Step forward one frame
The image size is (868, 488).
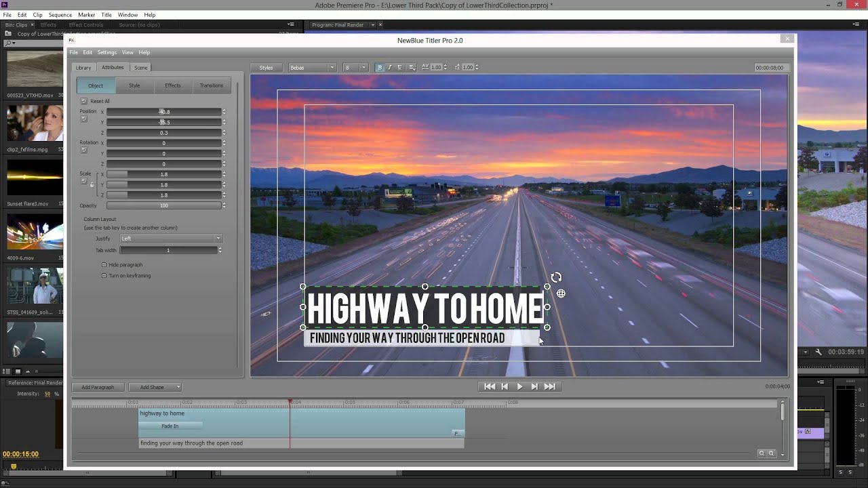(534, 386)
